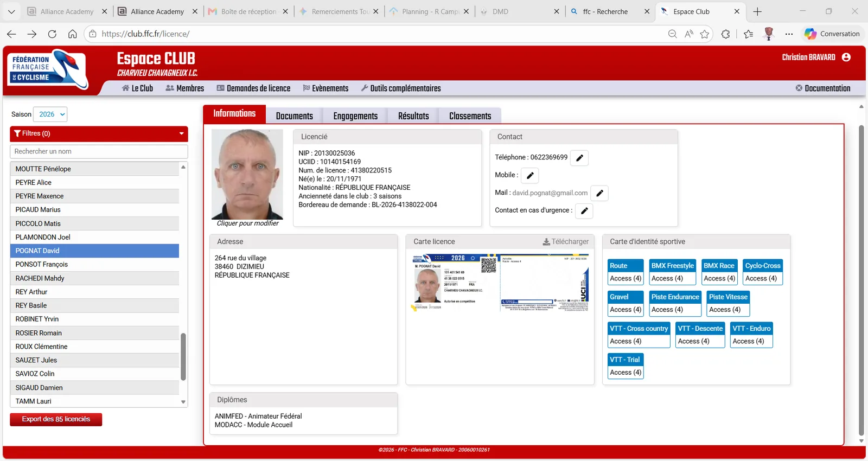
Task: Switch to the Planning - R Camp browser tab
Action: coord(430,11)
